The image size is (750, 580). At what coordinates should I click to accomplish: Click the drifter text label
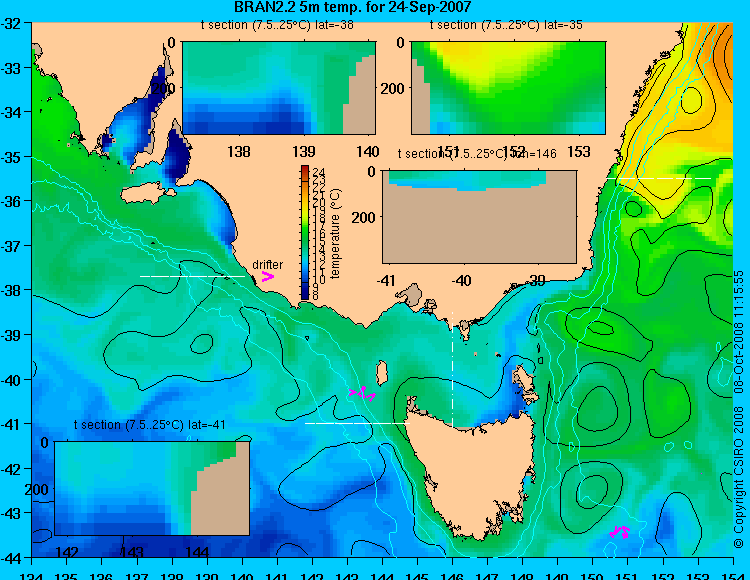coord(267,264)
